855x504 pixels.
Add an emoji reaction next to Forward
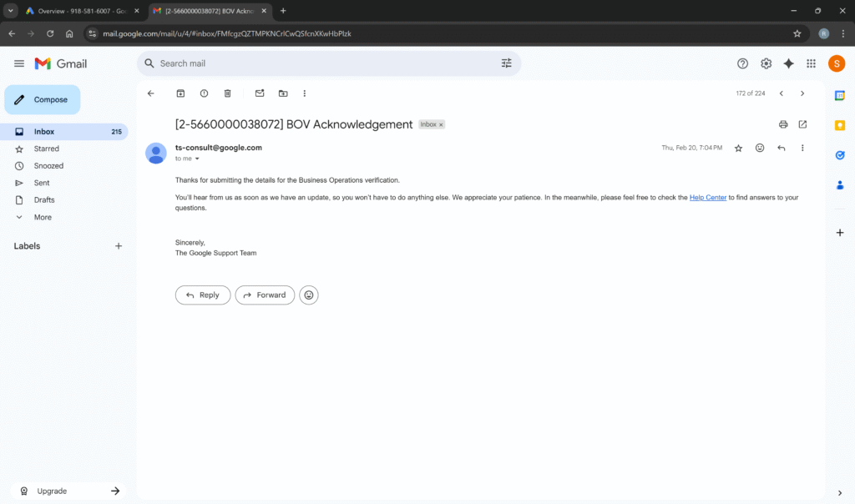click(x=309, y=295)
